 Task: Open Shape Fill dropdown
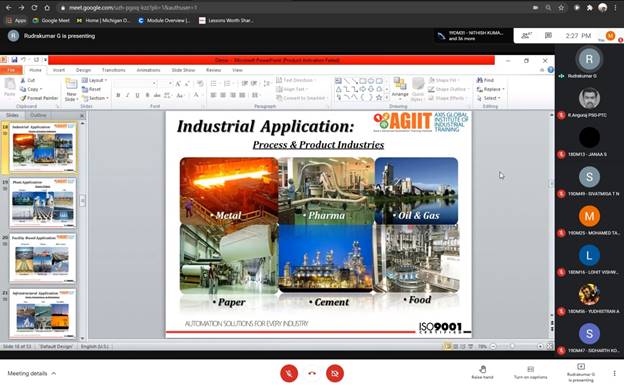[444, 80]
